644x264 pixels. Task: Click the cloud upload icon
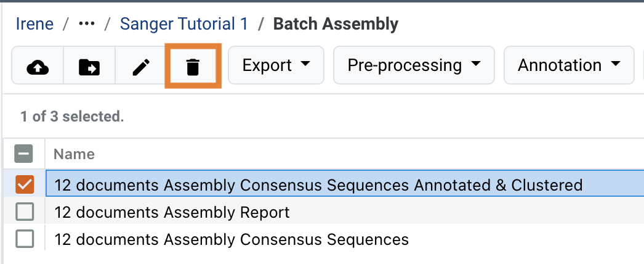click(x=38, y=67)
